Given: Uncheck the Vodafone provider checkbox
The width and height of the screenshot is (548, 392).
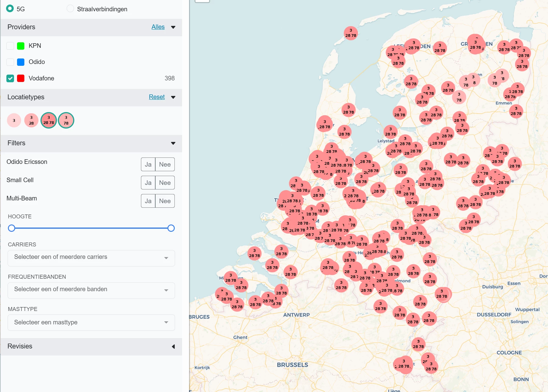Looking at the screenshot, I should click(10, 78).
